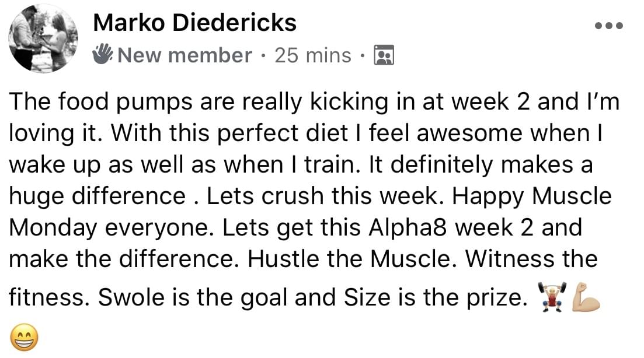Click the words "huge difference"
Viewport: 644px width, 358px height.
pos(97,195)
